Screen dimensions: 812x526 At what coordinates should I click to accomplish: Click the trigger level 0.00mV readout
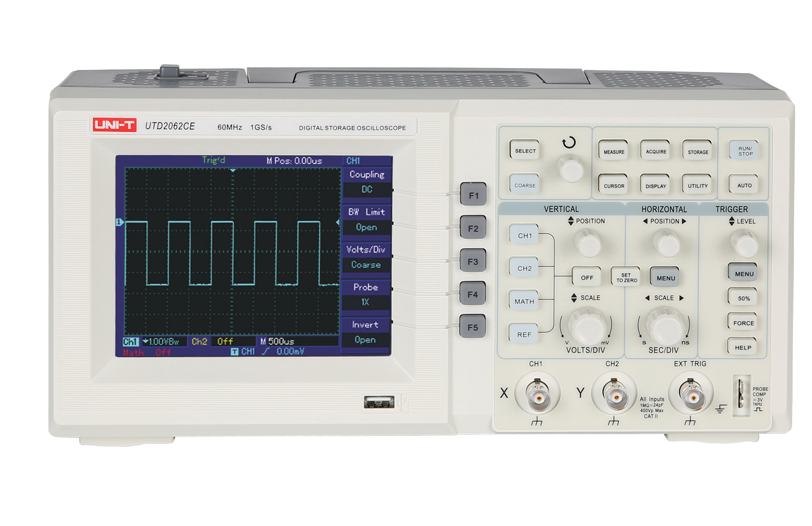pos(291,351)
